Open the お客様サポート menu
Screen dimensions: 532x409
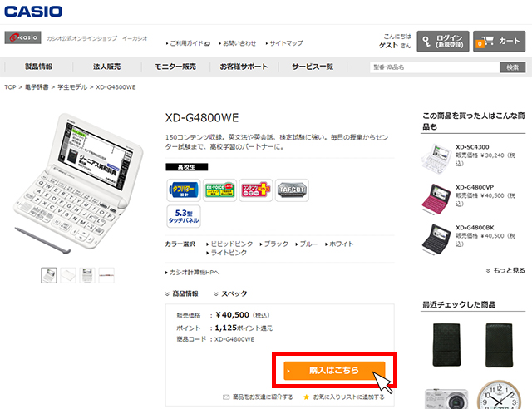pos(244,67)
